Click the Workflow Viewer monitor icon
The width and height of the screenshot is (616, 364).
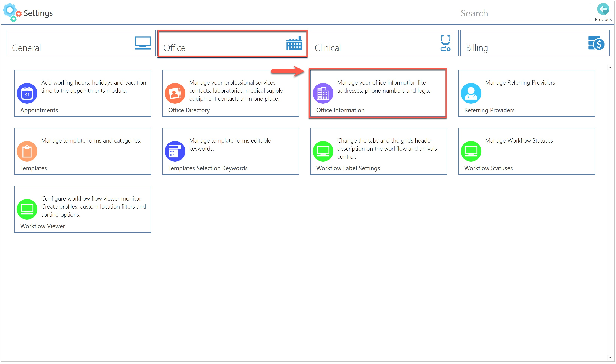click(x=27, y=209)
